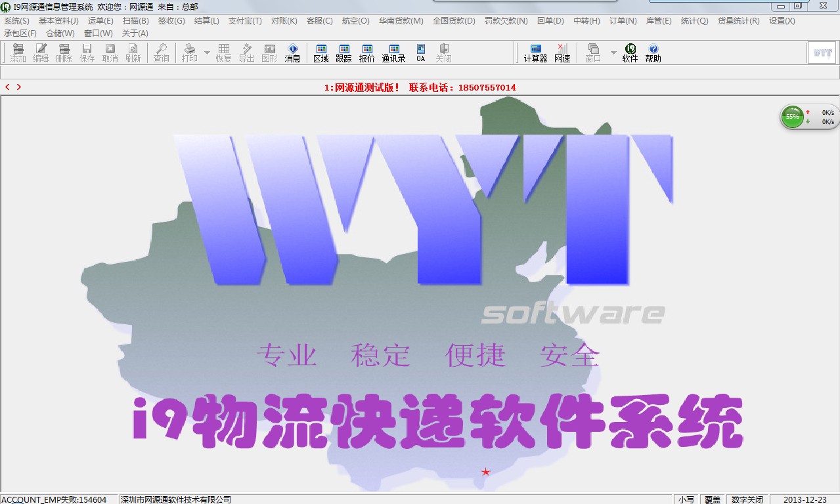Open the 订单(N) menu

point(623,21)
